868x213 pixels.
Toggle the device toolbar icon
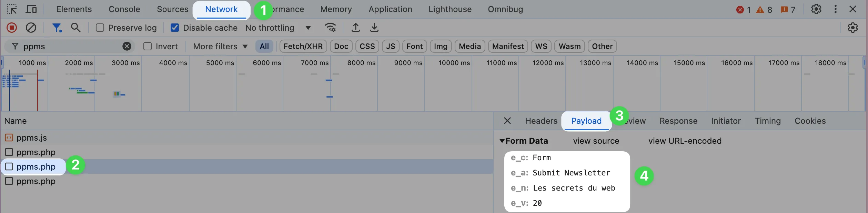tap(31, 9)
